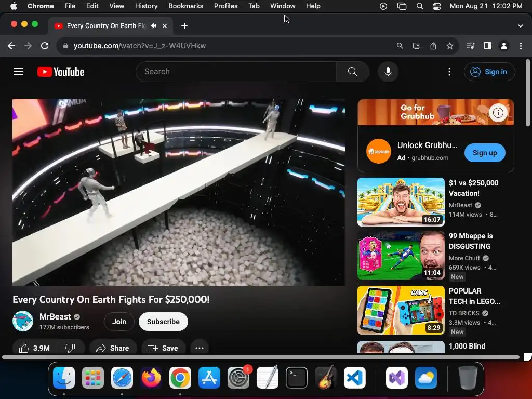
Task: Open the History menu
Action: click(146, 6)
